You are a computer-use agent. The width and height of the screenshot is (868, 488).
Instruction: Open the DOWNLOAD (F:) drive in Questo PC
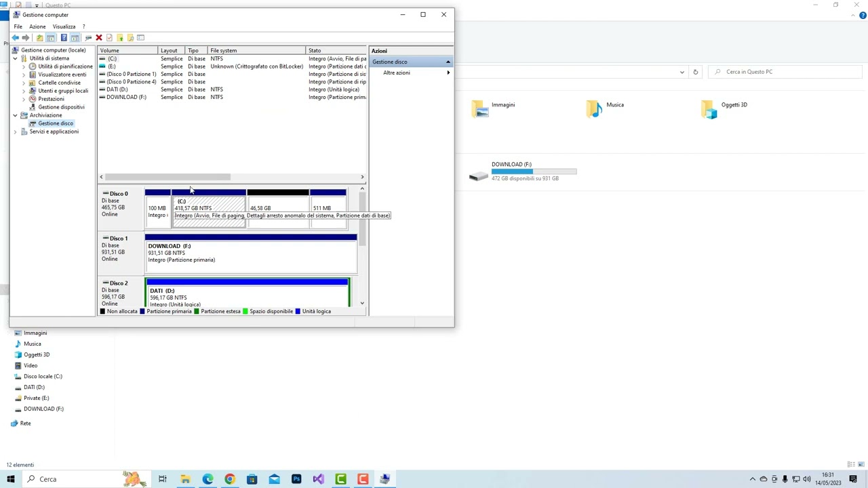click(x=523, y=171)
